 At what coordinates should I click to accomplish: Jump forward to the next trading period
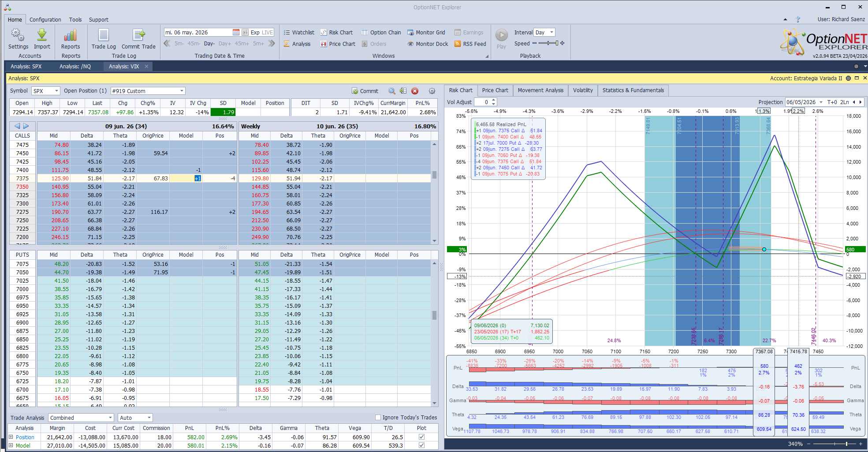pos(272,43)
